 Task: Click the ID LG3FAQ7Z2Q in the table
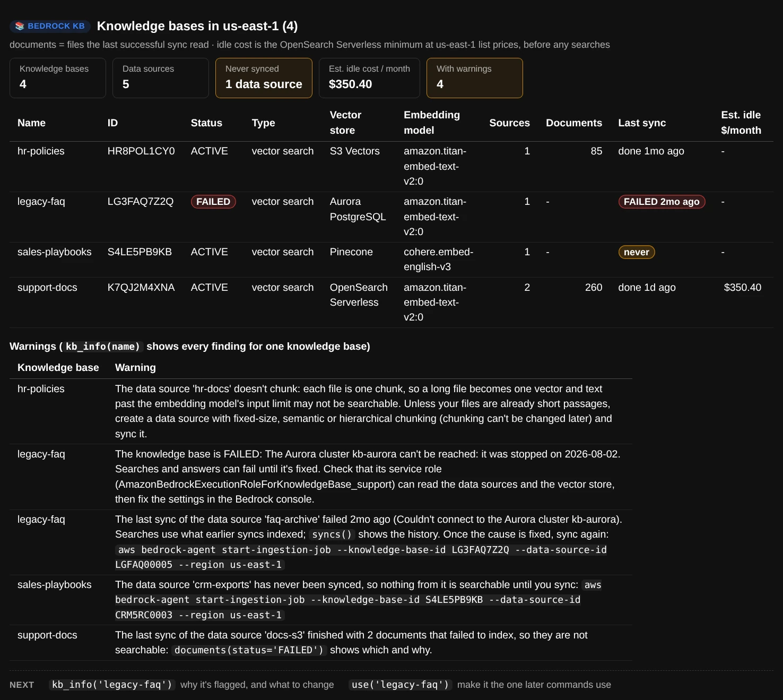(140, 201)
